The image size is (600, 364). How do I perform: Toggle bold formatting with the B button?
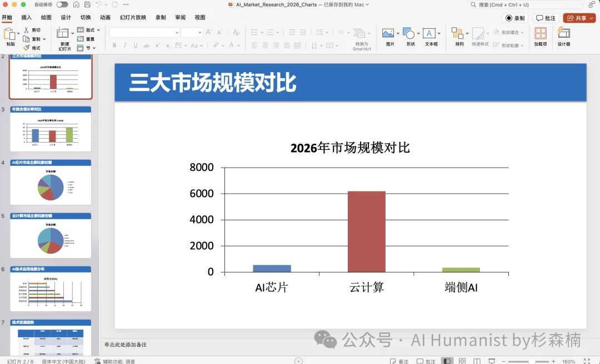pos(114,45)
